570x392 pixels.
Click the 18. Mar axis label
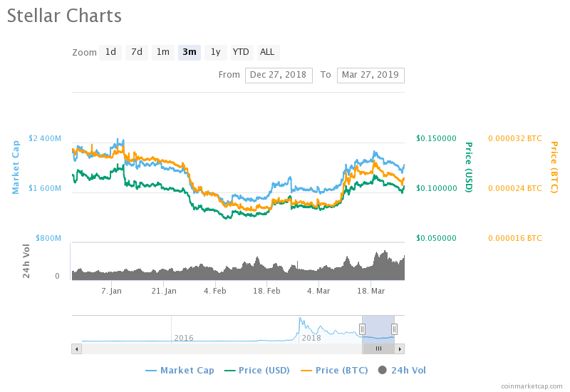click(x=370, y=292)
